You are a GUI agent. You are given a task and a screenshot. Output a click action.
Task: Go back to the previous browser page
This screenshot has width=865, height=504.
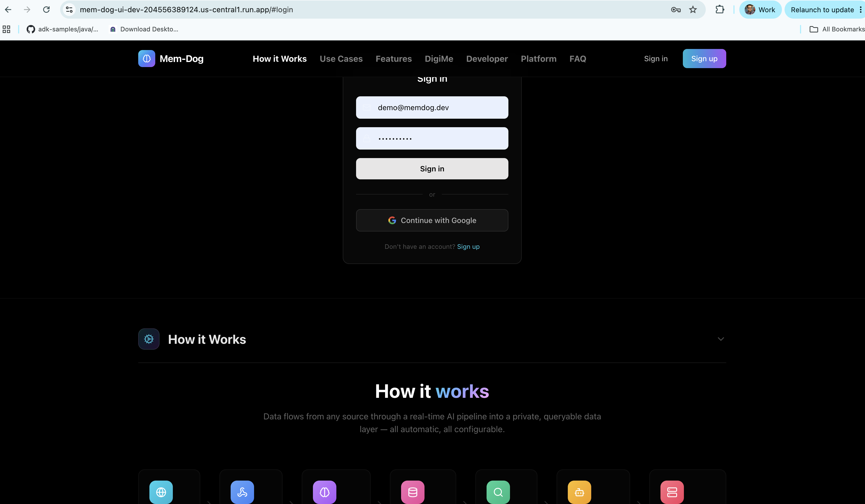click(8, 10)
